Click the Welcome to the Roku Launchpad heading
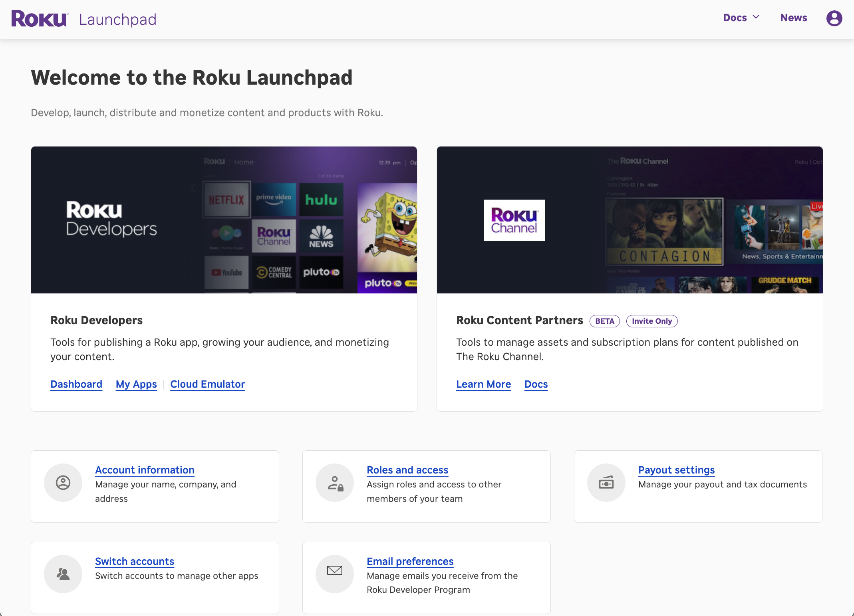 pos(192,77)
